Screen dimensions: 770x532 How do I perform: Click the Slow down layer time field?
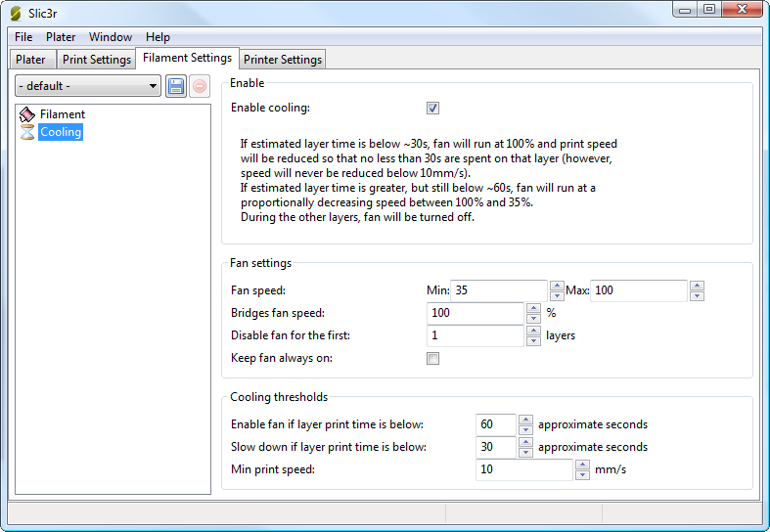496,447
